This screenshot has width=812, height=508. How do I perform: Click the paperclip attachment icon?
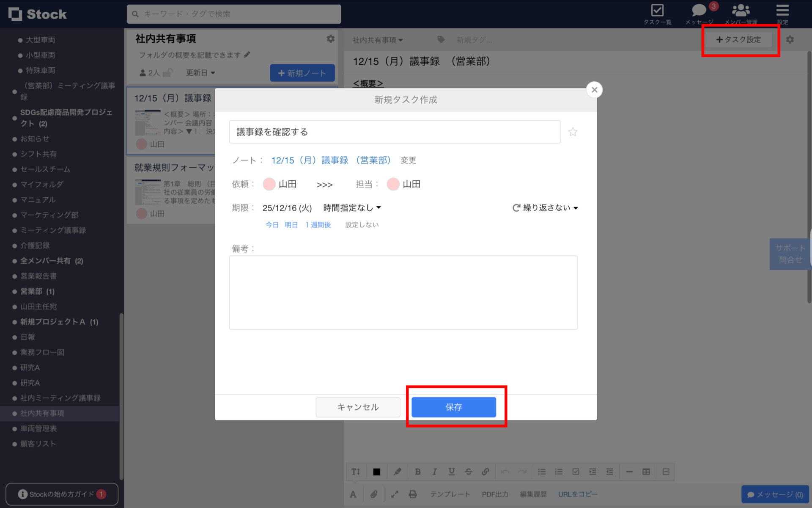point(374,494)
